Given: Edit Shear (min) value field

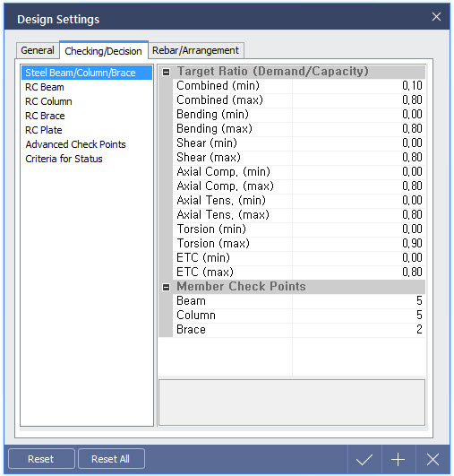Looking at the screenshot, I should [x=359, y=143].
